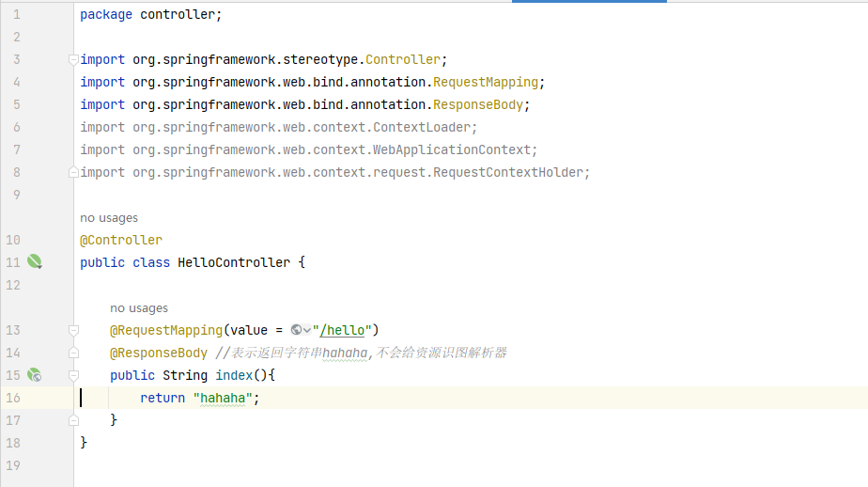Click the HelloController class name

234,262
